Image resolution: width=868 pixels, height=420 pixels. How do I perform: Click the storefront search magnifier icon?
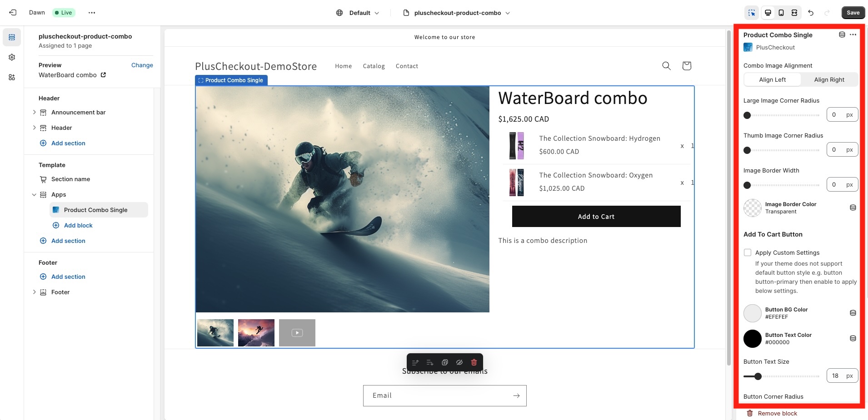666,66
